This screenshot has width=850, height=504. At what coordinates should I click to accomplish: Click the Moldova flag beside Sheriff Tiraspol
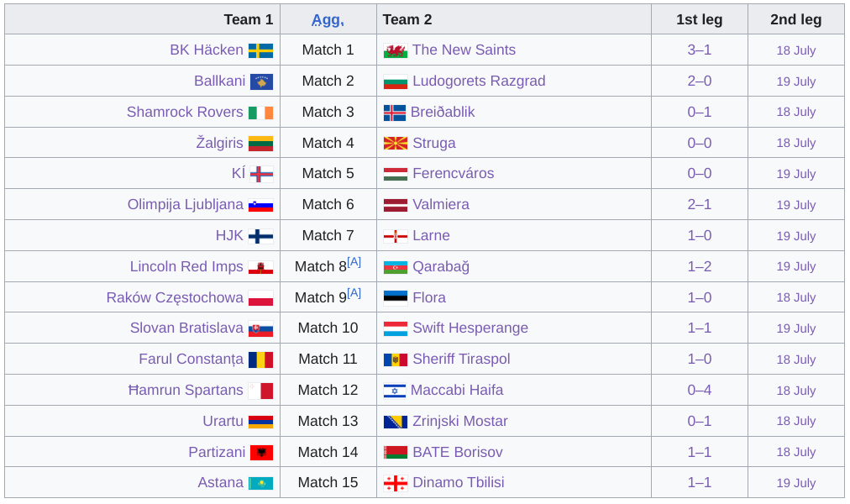(x=396, y=360)
